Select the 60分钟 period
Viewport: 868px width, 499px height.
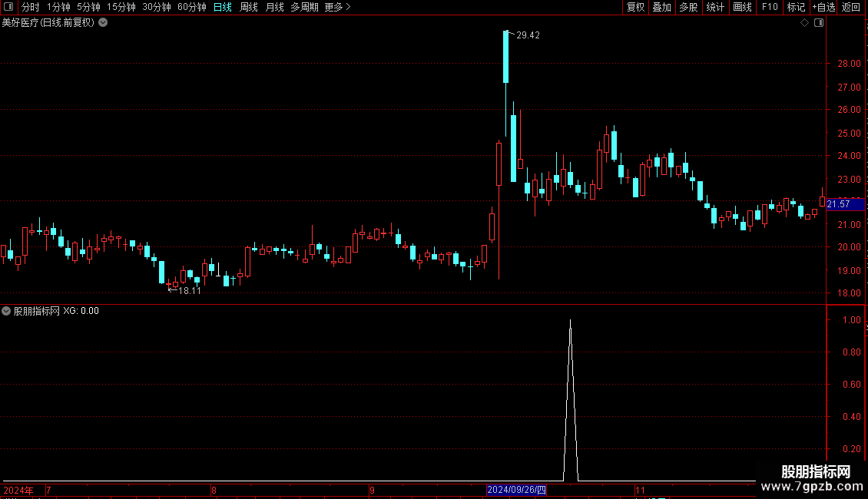(191, 7)
